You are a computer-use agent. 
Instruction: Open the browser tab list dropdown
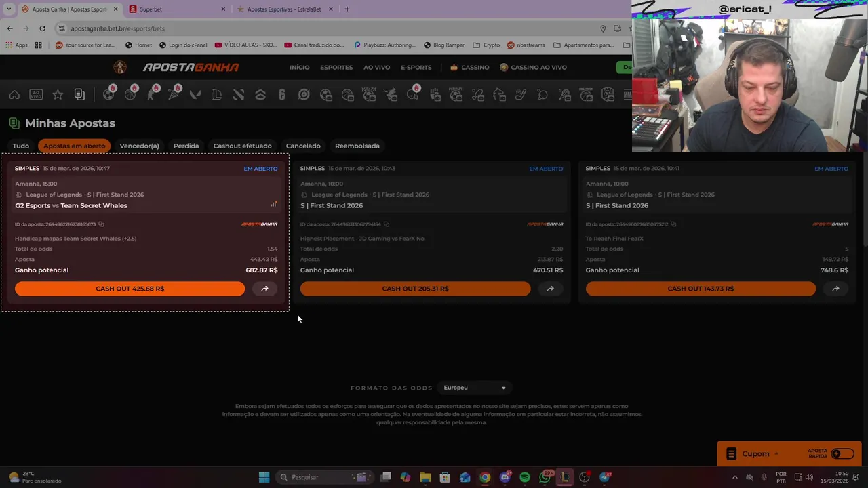click(x=9, y=9)
